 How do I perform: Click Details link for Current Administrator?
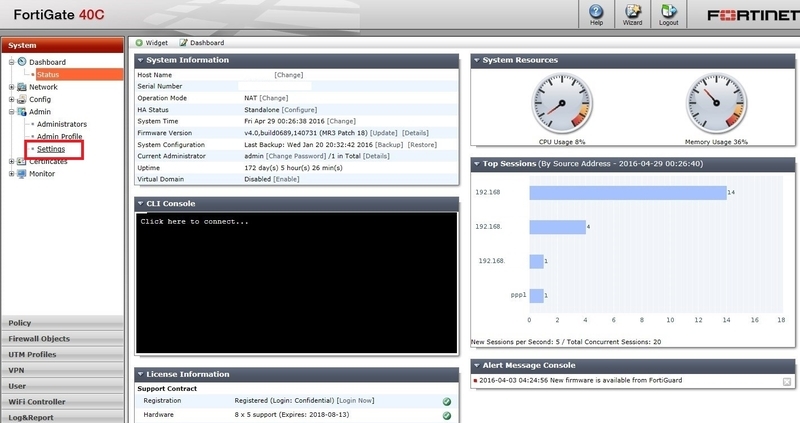(377, 156)
